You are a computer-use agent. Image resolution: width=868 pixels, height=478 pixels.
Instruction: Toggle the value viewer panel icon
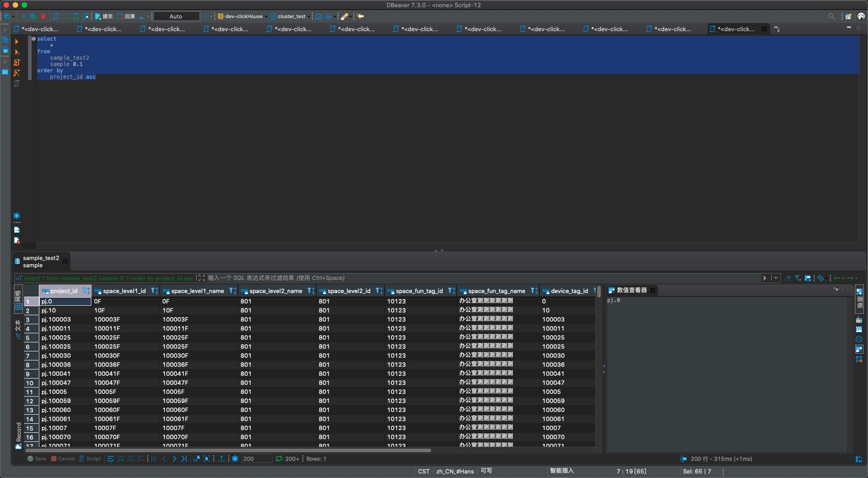859,349
